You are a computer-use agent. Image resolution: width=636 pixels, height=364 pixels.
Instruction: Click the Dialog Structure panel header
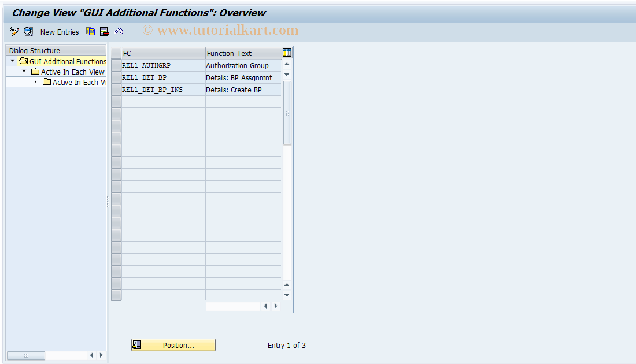(x=56, y=50)
